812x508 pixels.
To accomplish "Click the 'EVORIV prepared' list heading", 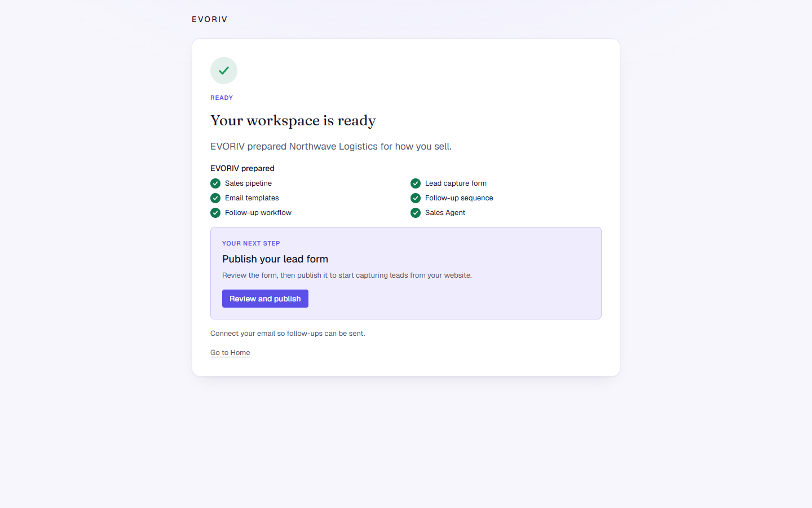I will point(242,168).
